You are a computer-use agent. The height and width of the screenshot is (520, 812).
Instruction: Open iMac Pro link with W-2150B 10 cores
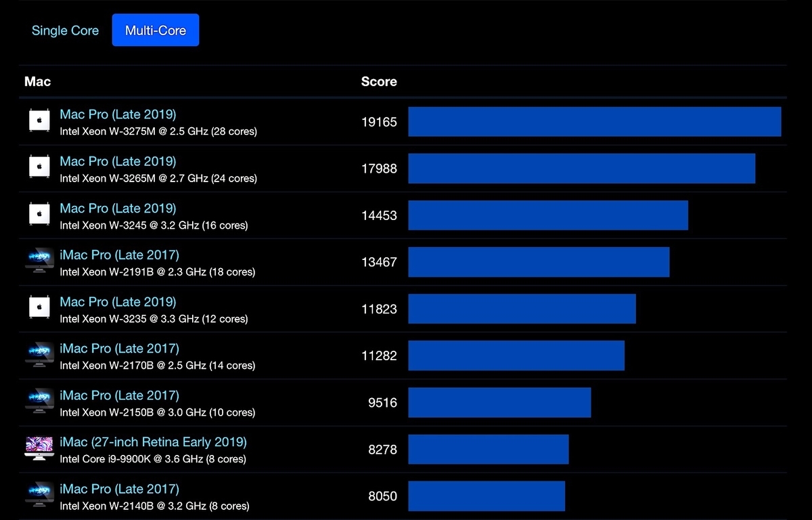(120, 395)
